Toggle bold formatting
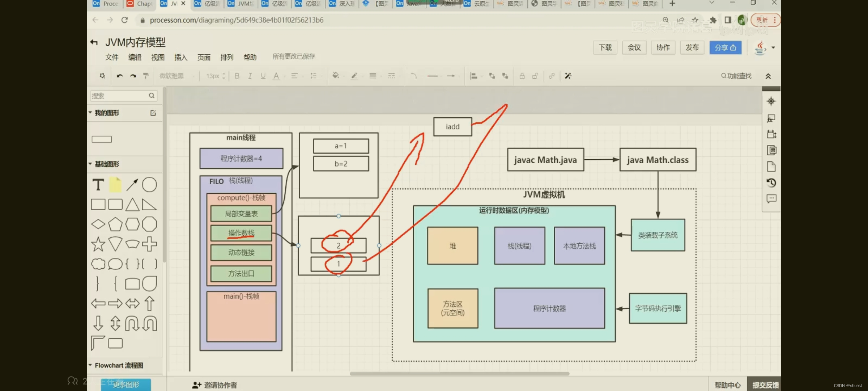Image resolution: width=868 pixels, height=391 pixels. tap(237, 76)
